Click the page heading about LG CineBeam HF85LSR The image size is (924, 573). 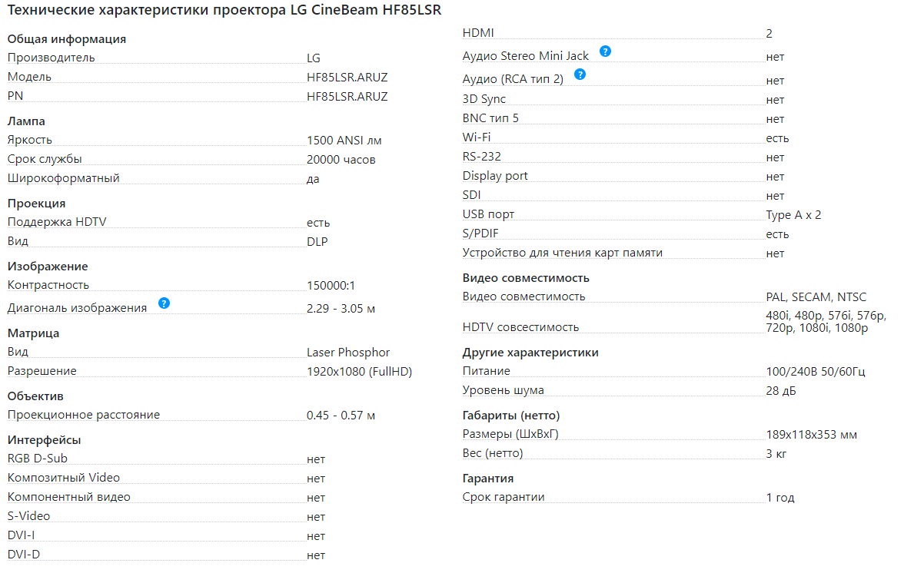224,12
